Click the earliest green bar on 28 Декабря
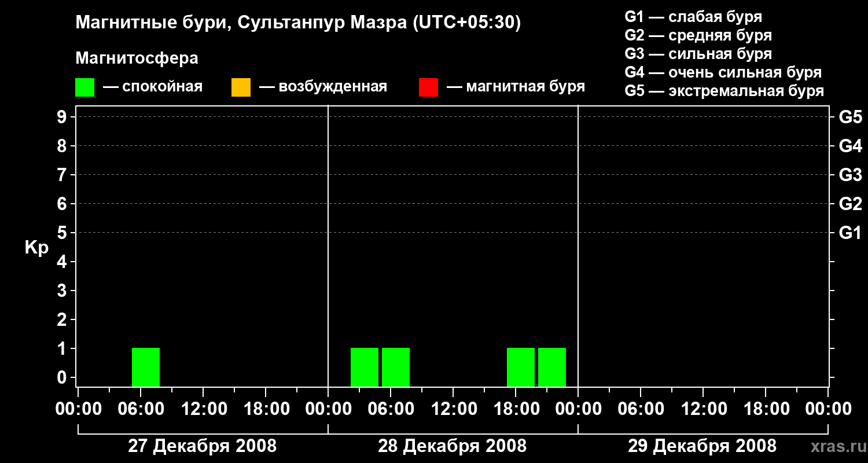 (x=365, y=367)
